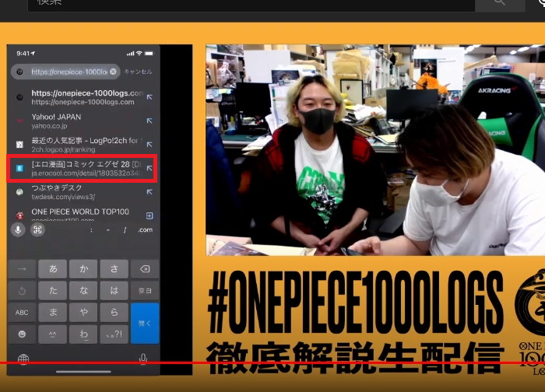Image resolution: width=545 pixels, height=392 pixels.
Task: Tap the ^^ kaomoji key
Action: coord(53,334)
